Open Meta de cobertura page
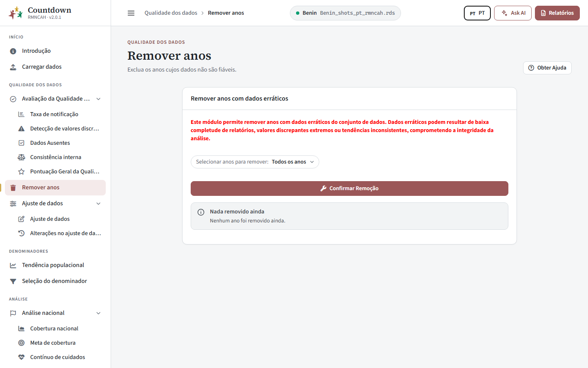The image size is (588, 368). pos(59,343)
